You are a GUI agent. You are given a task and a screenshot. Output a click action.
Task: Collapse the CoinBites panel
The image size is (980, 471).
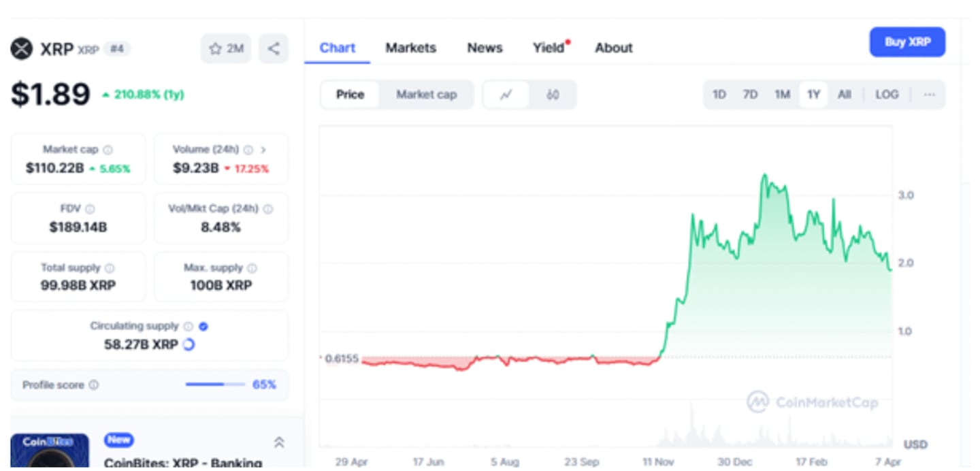click(279, 441)
